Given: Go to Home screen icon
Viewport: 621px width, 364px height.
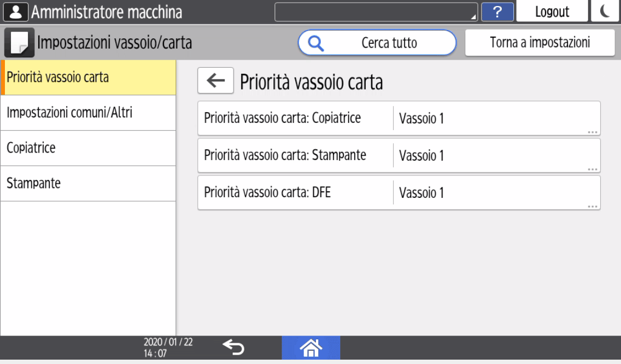Looking at the screenshot, I should (x=311, y=348).
